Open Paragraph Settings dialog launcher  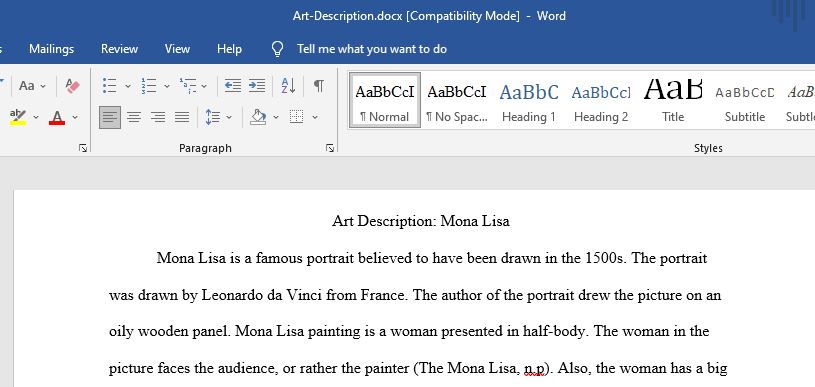coord(330,148)
